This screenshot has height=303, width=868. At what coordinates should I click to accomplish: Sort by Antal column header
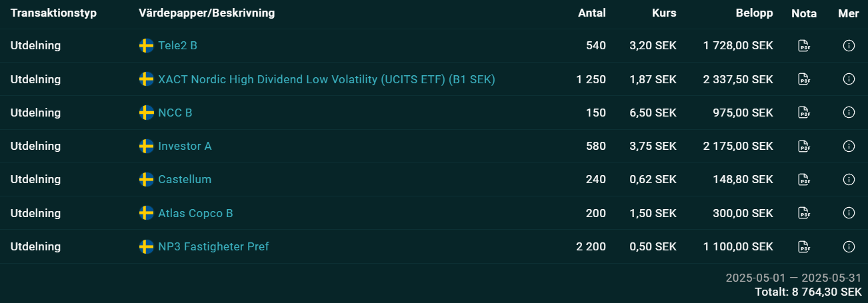[x=592, y=13]
